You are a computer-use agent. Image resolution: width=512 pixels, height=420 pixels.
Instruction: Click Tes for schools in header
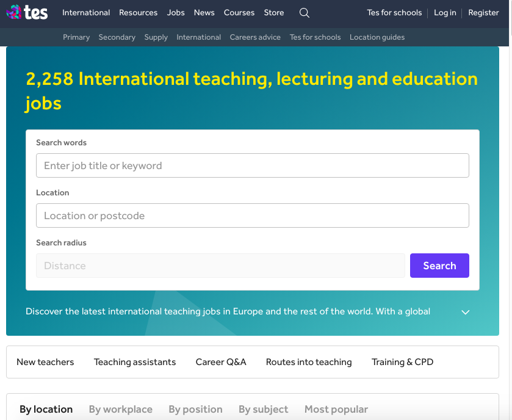[394, 13]
